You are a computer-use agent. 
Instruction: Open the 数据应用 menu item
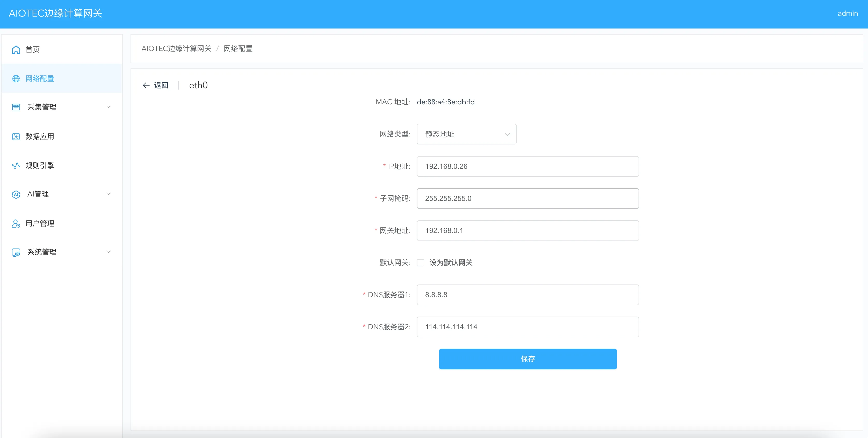pyautogui.click(x=40, y=136)
